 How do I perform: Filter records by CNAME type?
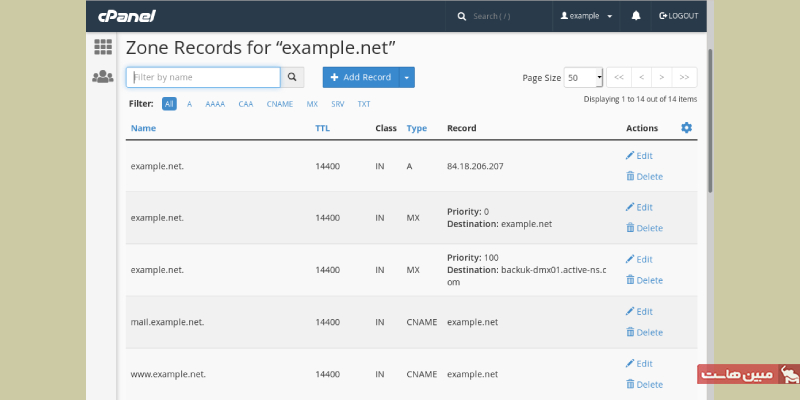pos(280,104)
